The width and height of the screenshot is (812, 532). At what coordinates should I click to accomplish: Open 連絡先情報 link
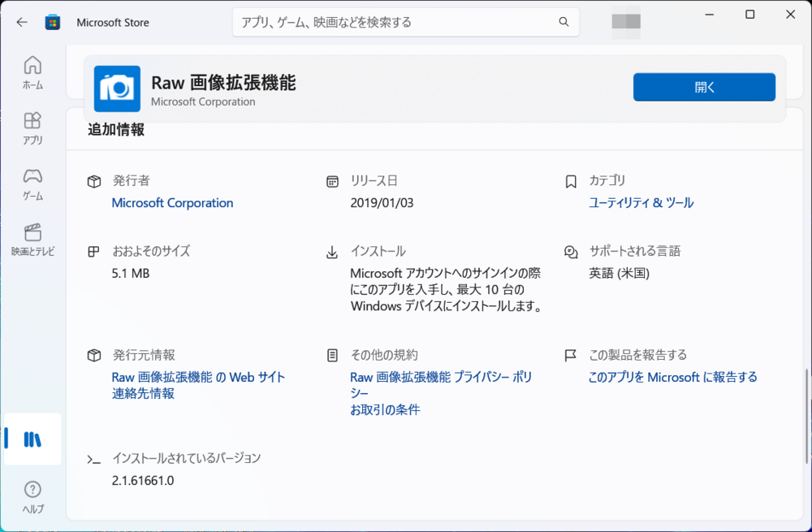click(143, 394)
